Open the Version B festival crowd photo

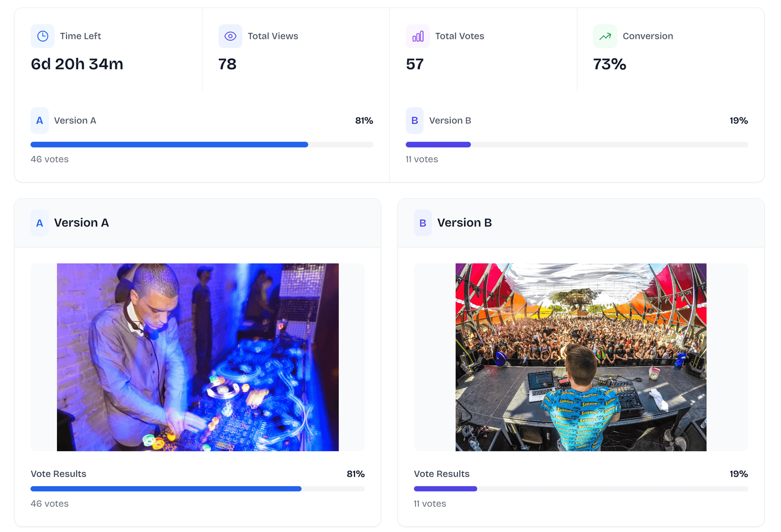pos(581,357)
